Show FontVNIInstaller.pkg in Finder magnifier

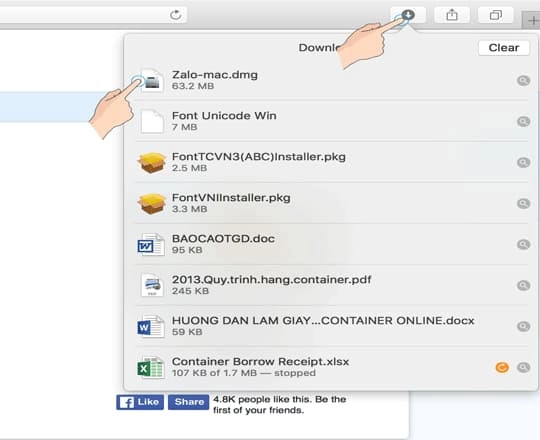tap(523, 203)
